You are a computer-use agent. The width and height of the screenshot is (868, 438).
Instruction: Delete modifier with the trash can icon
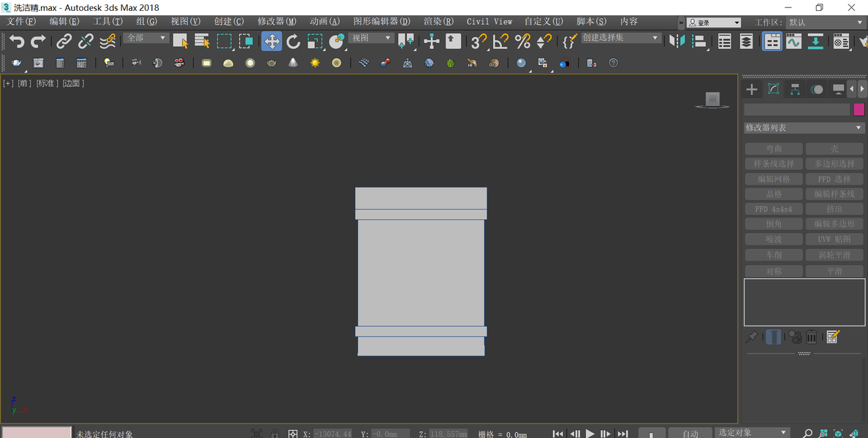(811, 337)
